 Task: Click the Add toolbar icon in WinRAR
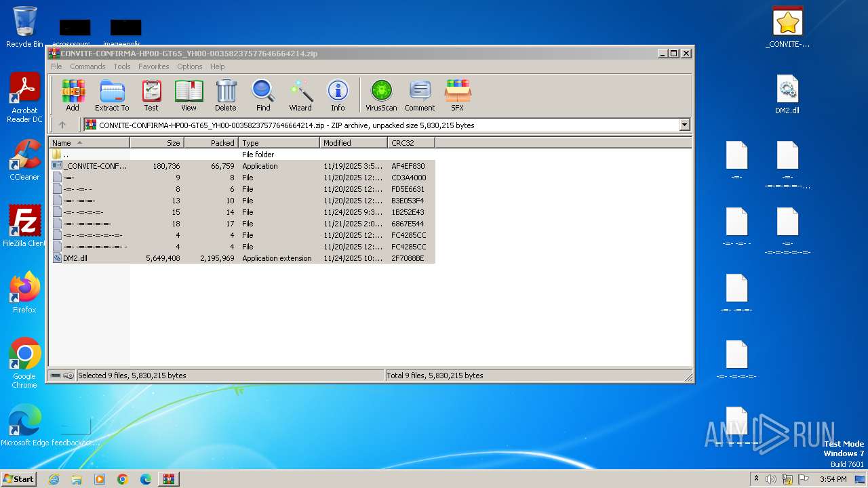pos(73,95)
